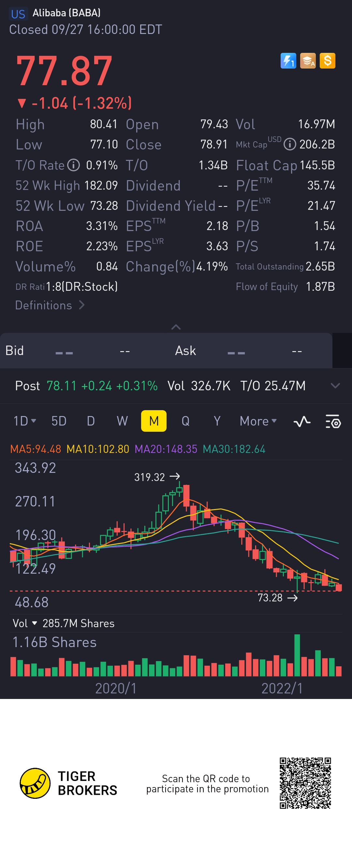Tap the 52 Wk High 182.09 value

pyautogui.click(x=101, y=185)
